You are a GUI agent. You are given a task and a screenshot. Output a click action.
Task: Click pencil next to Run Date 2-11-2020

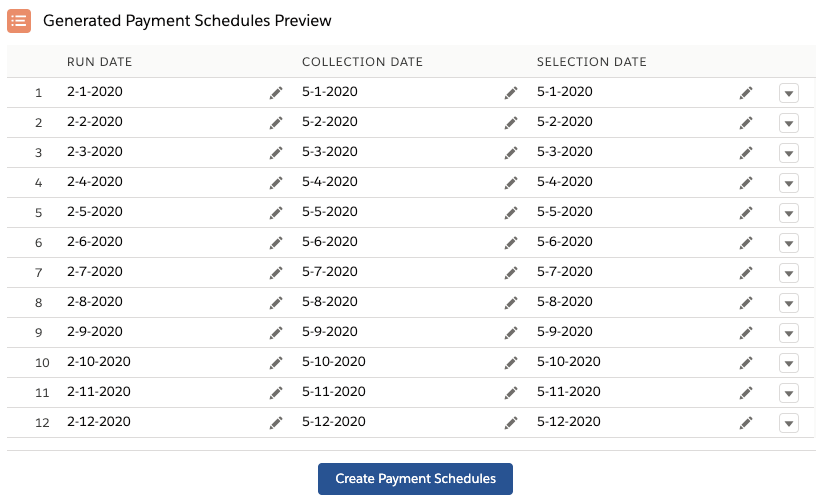pos(276,393)
